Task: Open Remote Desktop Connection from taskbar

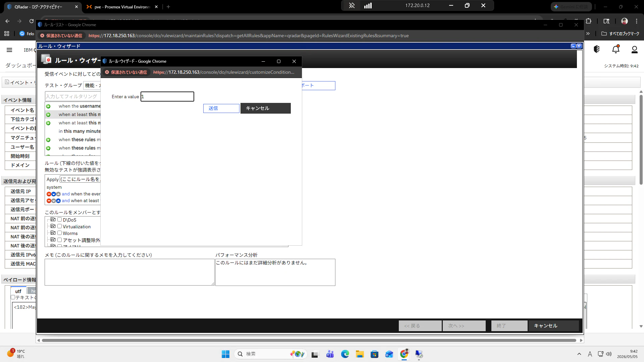Action: coord(419,354)
